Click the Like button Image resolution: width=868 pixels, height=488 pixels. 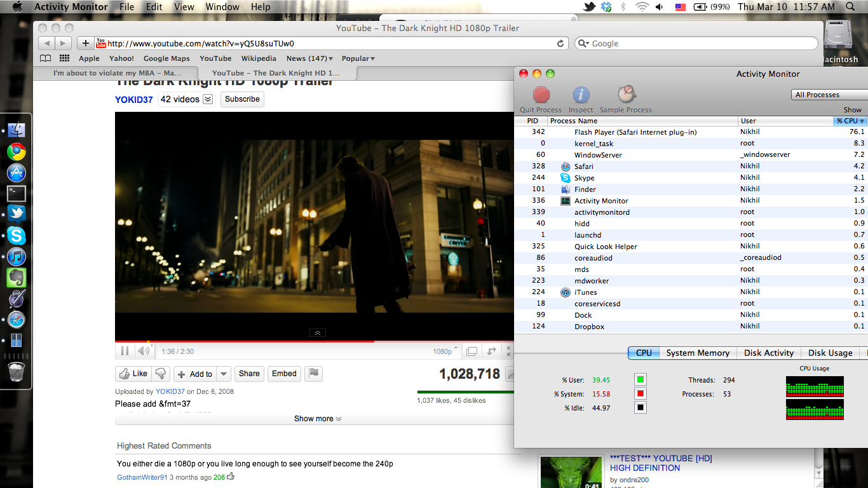pos(133,374)
